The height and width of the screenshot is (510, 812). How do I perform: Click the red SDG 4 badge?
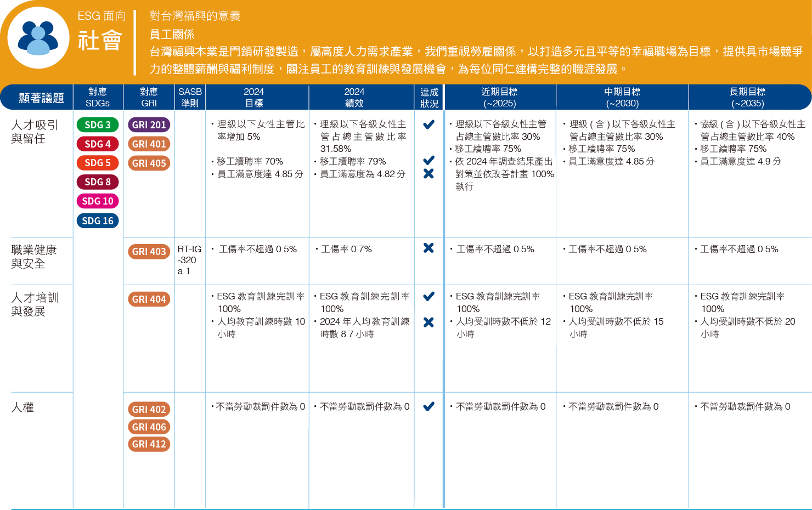[x=98, y=144]
